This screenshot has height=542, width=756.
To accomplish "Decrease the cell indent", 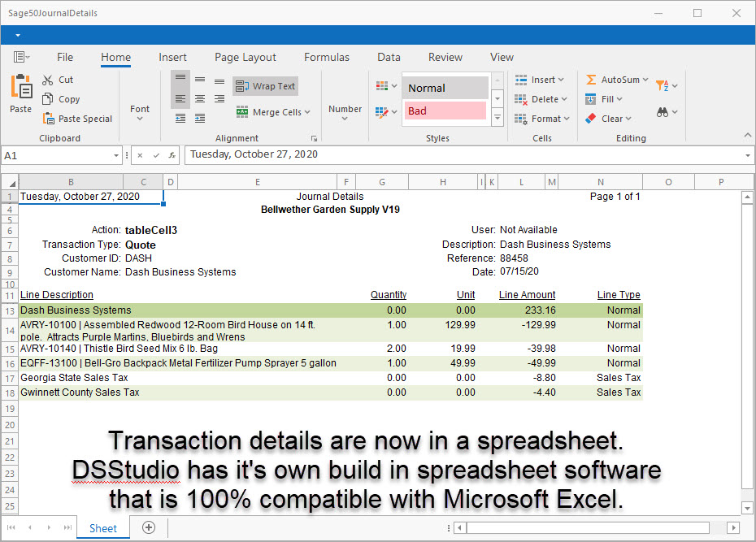I will 180,118.
